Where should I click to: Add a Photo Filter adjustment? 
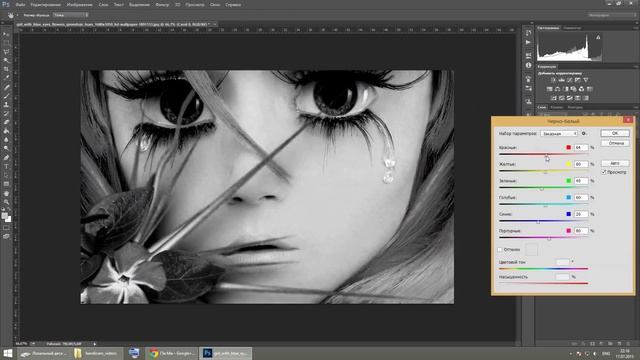tap(573, 89)
